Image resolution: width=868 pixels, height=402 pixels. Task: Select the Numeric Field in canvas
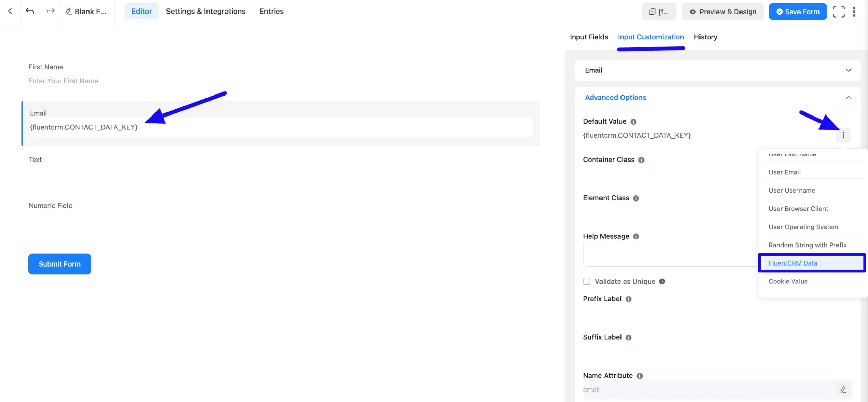click(281, 215)
